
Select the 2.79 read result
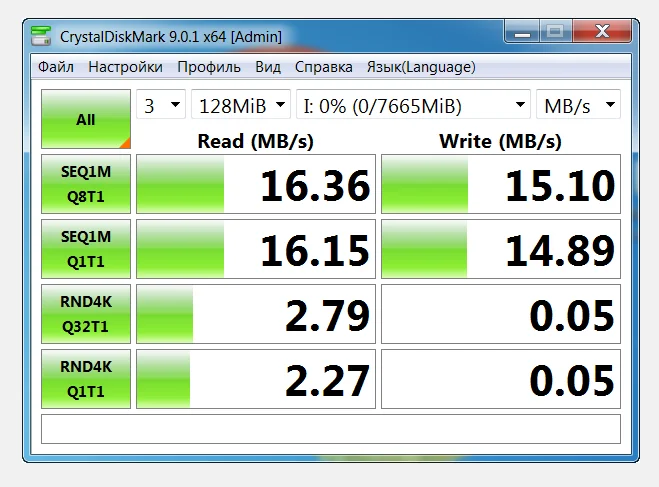(x=256, y=314)
